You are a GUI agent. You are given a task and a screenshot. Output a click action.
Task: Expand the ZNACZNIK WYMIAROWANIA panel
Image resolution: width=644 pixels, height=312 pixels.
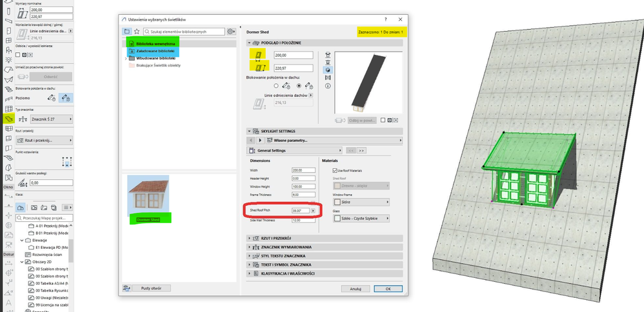click(x=249, y=247)
